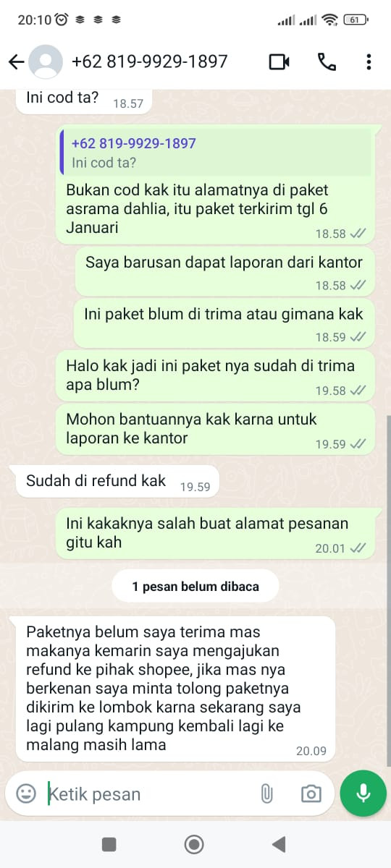Click the chat scrollbar on right edge

[x=388, y=590]
